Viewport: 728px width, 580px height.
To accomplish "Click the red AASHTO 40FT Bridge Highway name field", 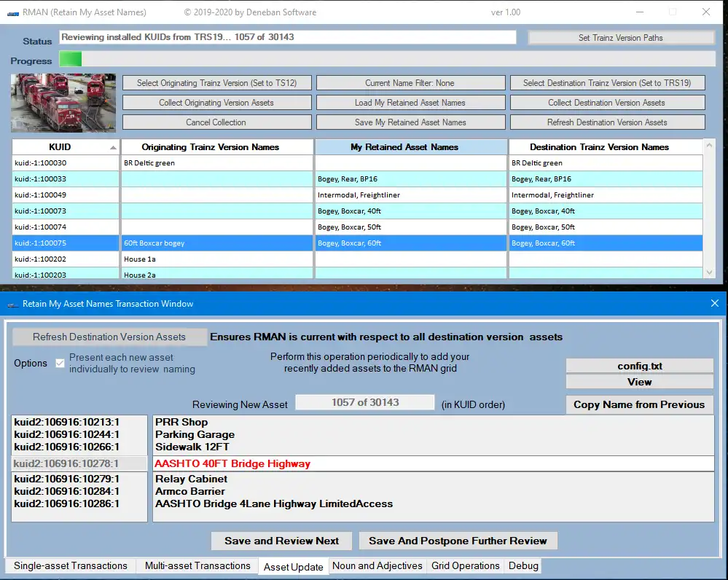I will click(433, 463).
